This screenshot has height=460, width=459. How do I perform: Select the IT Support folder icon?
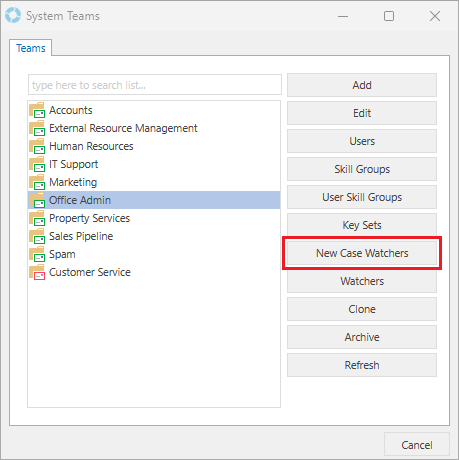[x=37, y=164]
